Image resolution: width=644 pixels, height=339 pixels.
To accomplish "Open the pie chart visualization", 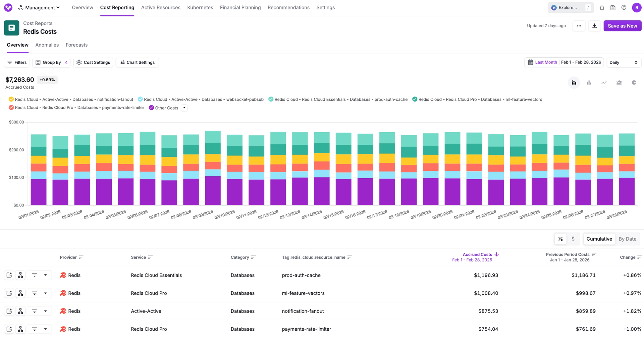I will tap(634, 82).
